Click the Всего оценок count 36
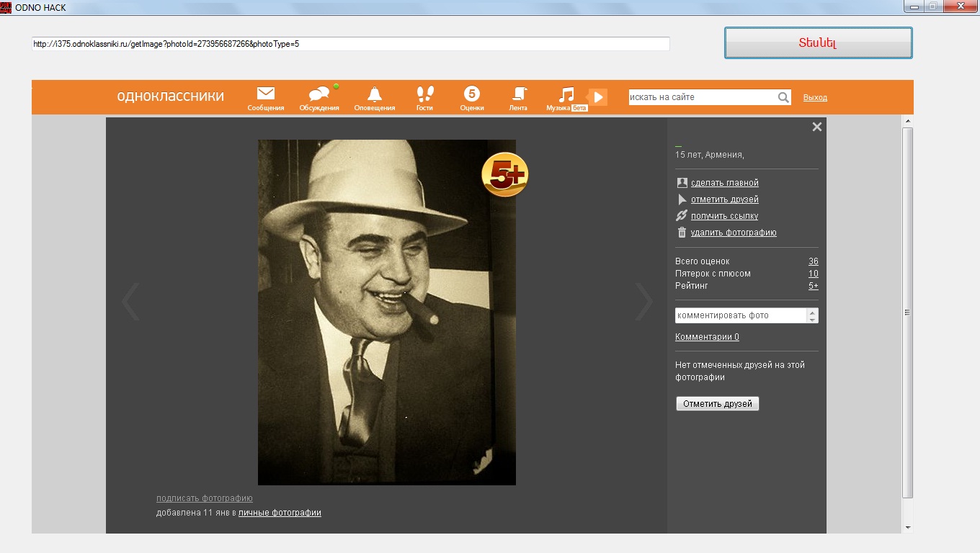This screenshot has width=980, height=553. pos(813,261)
